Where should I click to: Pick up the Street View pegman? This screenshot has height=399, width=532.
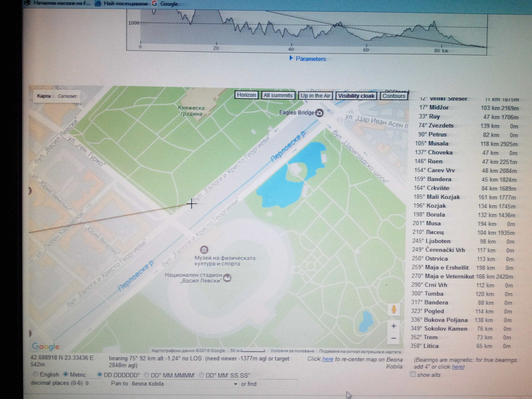click(x=393, y=309)
